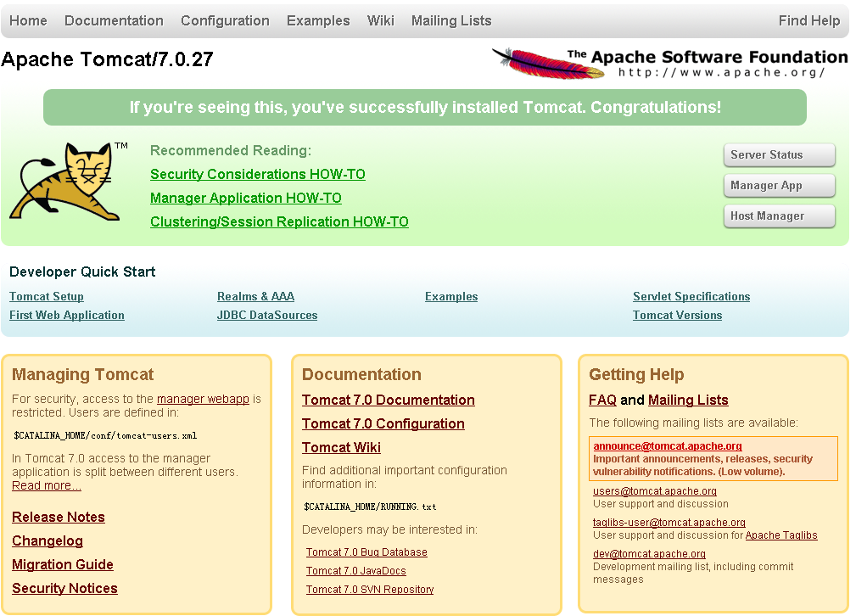Open Manager Application HOW-TO link
This screenshot has width=856, height=616.
point(246,199)
